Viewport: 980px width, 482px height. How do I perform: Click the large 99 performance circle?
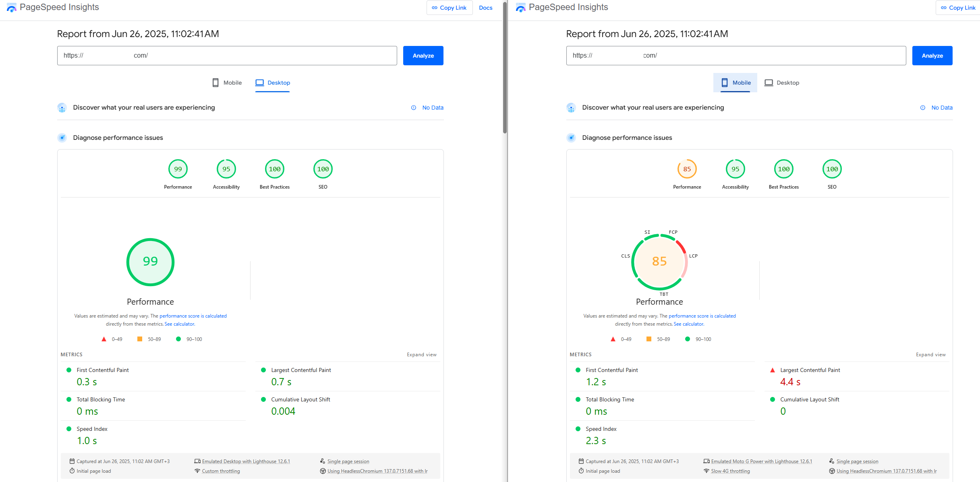(x=150, y=262)
